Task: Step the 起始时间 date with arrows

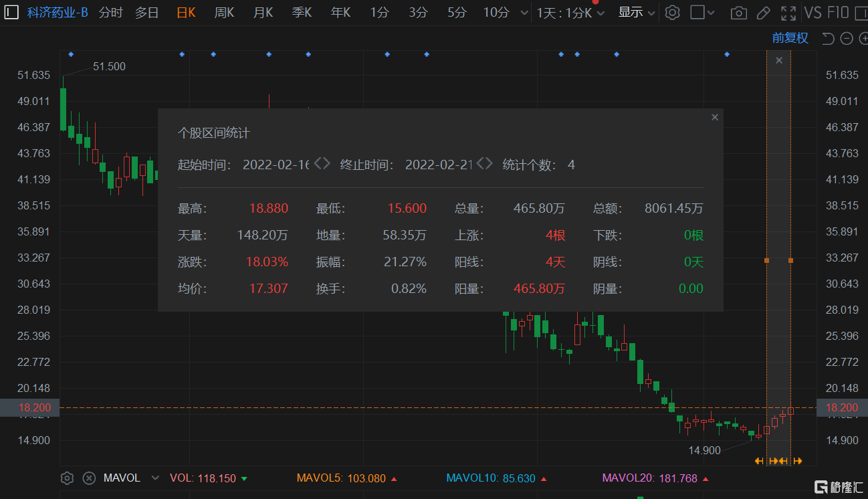Action: [x=322, y=164]
